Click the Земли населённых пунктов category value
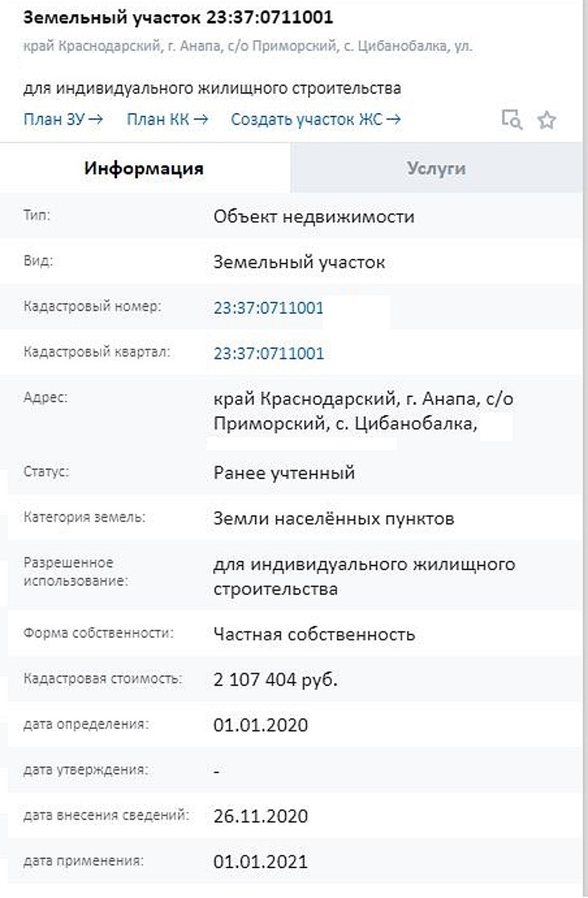The height and width of the screenshot is (898, 588). pos(334,518)
